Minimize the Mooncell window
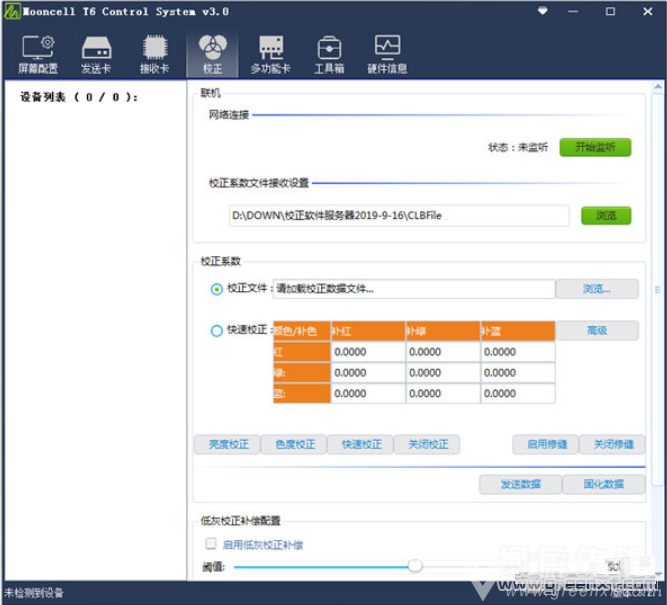This screenshot has width=667, height=605. [573, 11]
